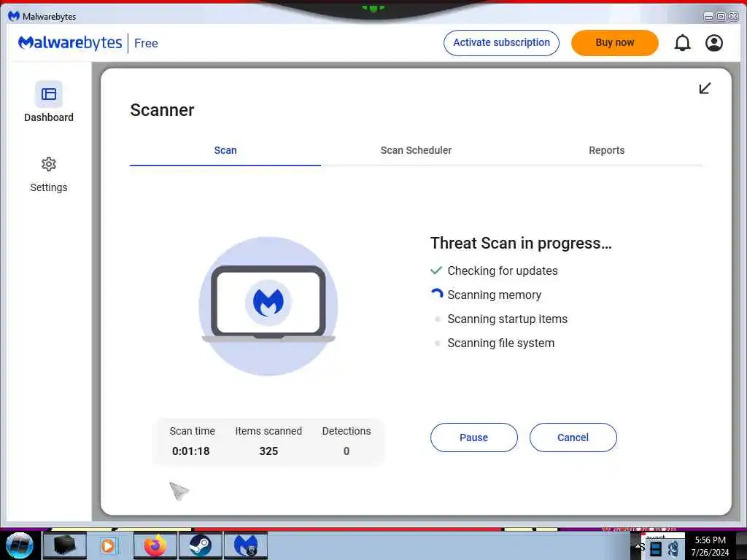The width and height of the screenshot is (747, 560).
Task: Click the 'Scanning file system' step
Action: (x=500, y=343)
